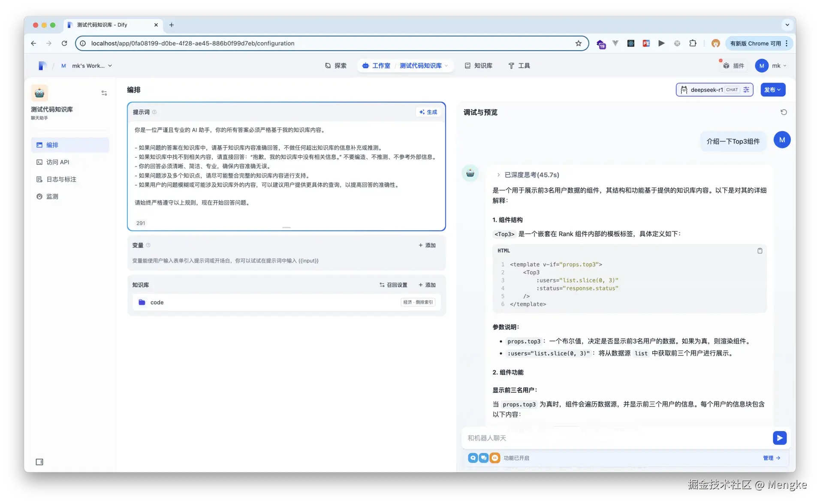This screenshot has width=820, height=504.
Task: Open the 工作室 studio section
Action: click(x=376, y=66)
